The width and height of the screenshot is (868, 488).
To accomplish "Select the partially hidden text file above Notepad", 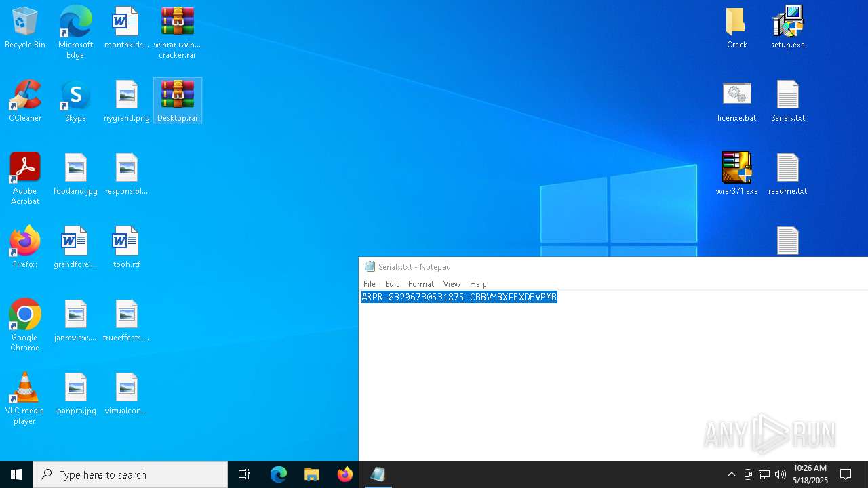I will tap(788, 241).
